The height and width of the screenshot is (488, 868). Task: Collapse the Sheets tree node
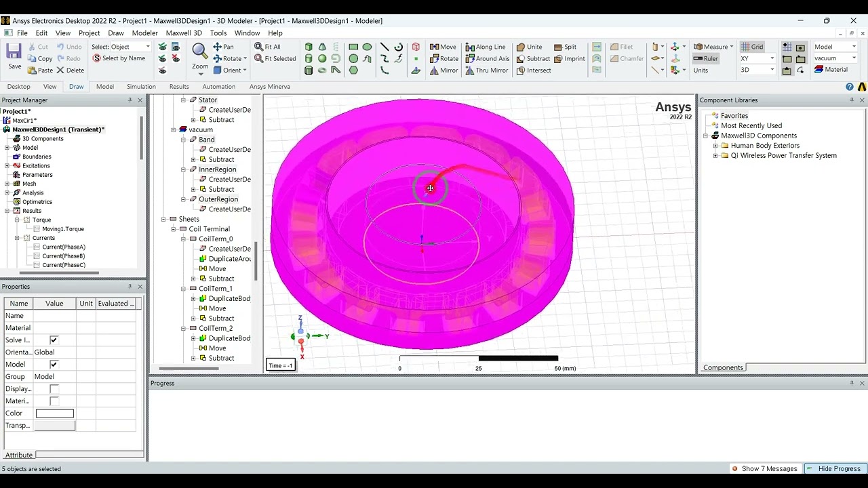tap(163, 219)
